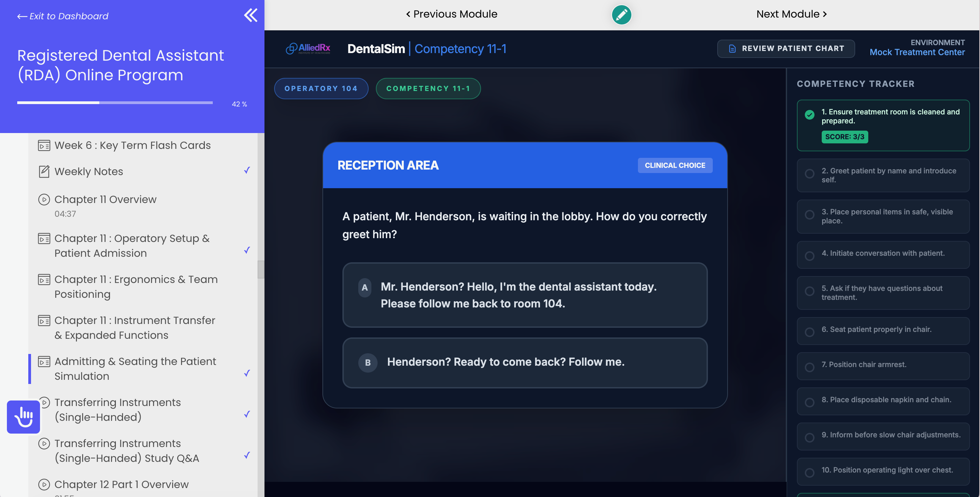Click Review Patient Chart button
Screen dimensions: 980x497
click(x=786, y=49)
